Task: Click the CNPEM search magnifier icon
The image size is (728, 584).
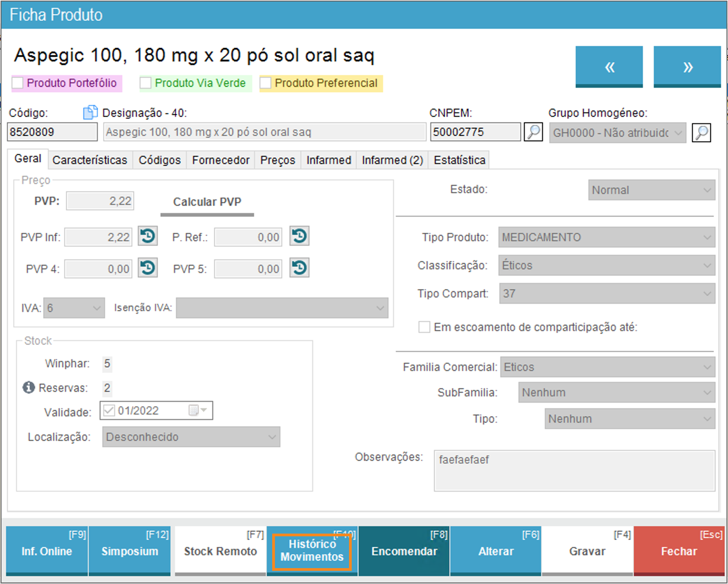Action: (x=533, y=132)
